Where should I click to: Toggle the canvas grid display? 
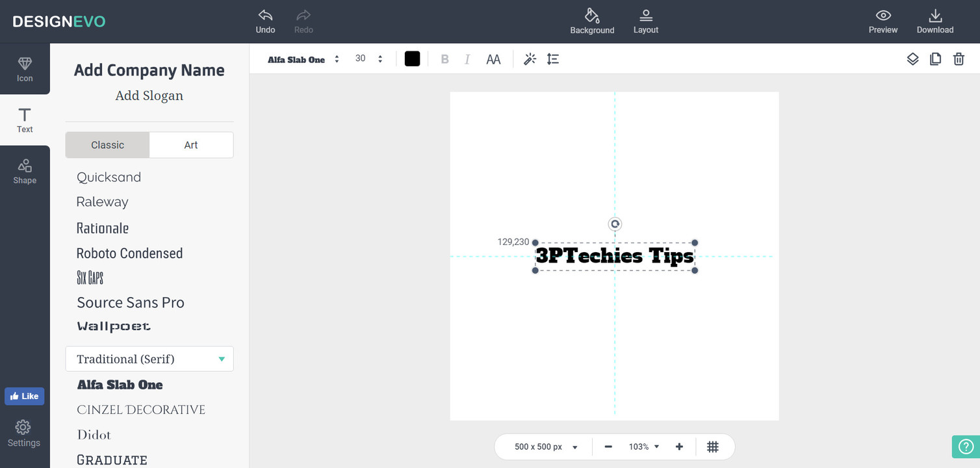(713, 447)
